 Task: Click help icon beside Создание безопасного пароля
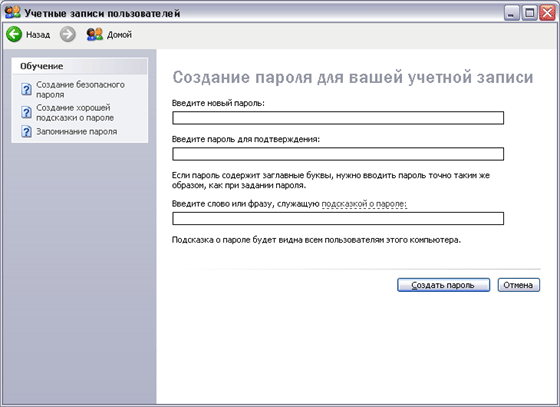click(26, 89)
